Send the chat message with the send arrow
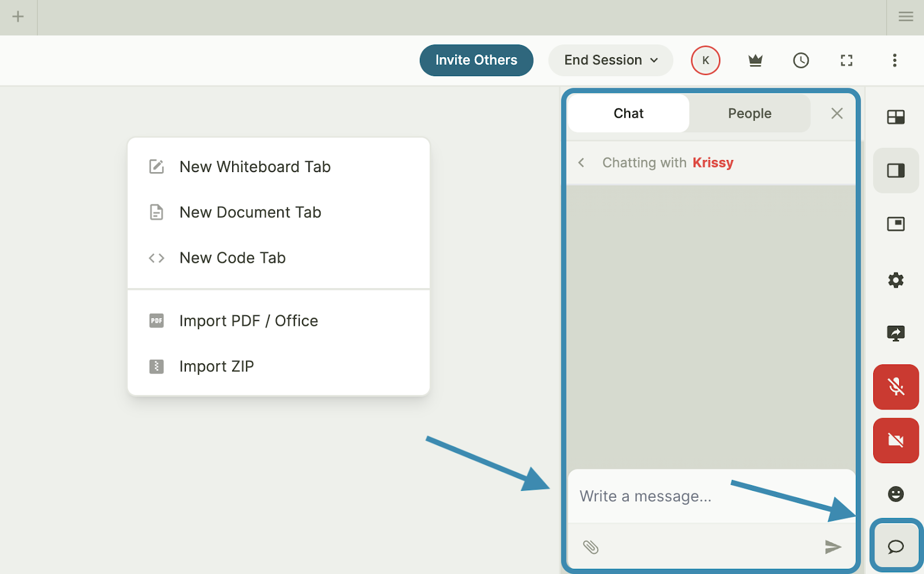The image size is (924, 574). [834, 546]
